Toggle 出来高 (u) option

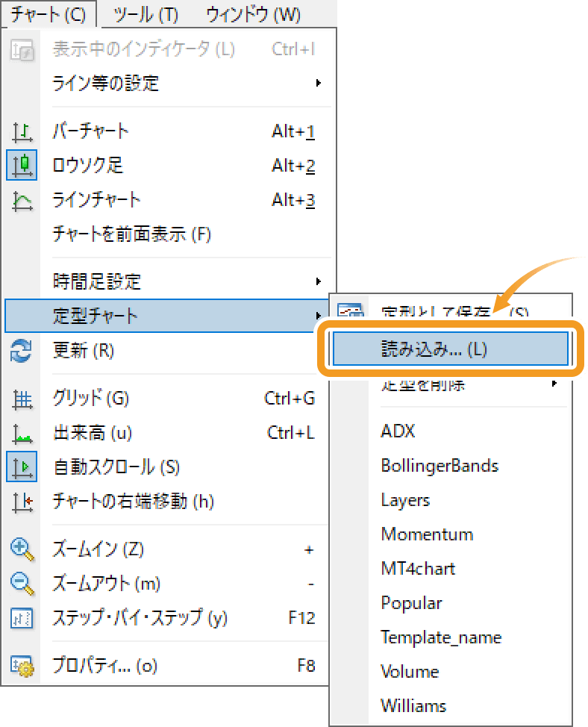tap(167, 433)
